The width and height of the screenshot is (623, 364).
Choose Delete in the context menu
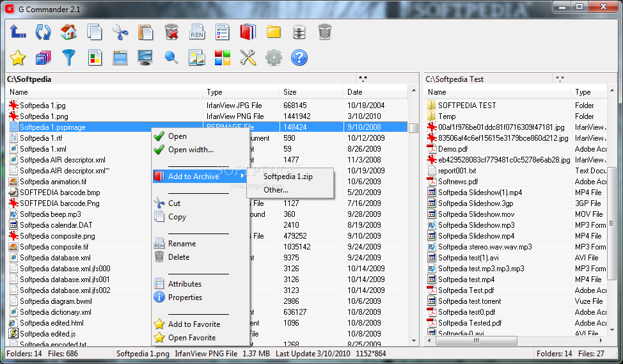click(x=201, y=257)
